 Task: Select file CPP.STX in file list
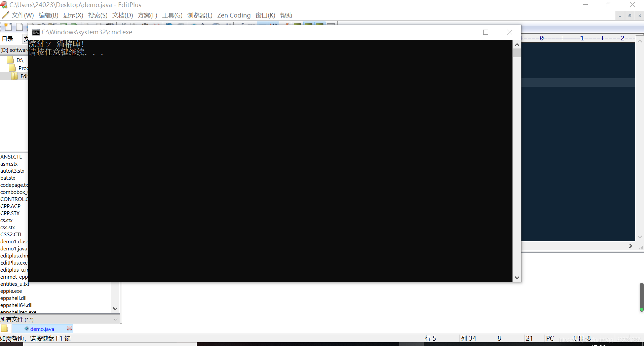point(10,213)
